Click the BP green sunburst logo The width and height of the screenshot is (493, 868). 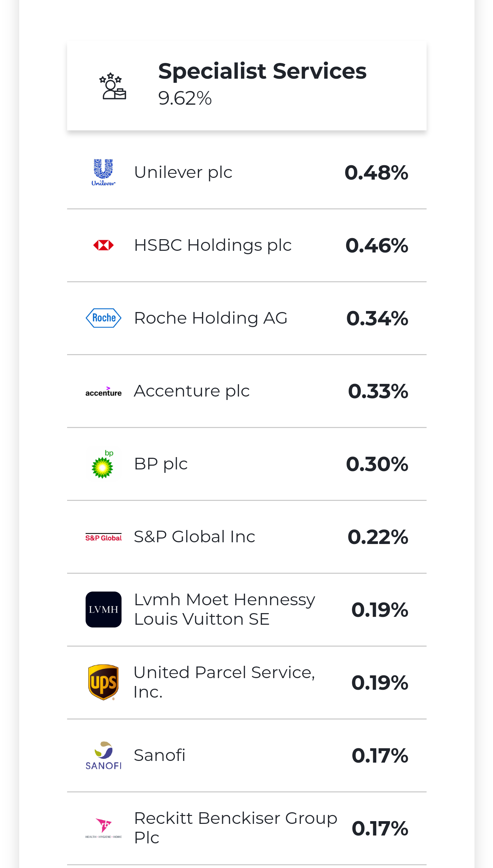[103, 465]
